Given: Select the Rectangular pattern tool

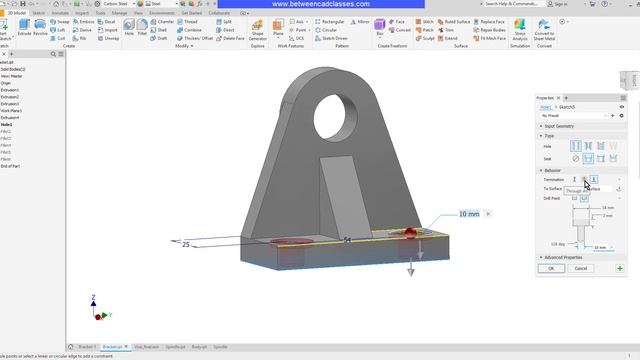Looking at the screenshot, I should pyautogui.click(x=329, y=22).
